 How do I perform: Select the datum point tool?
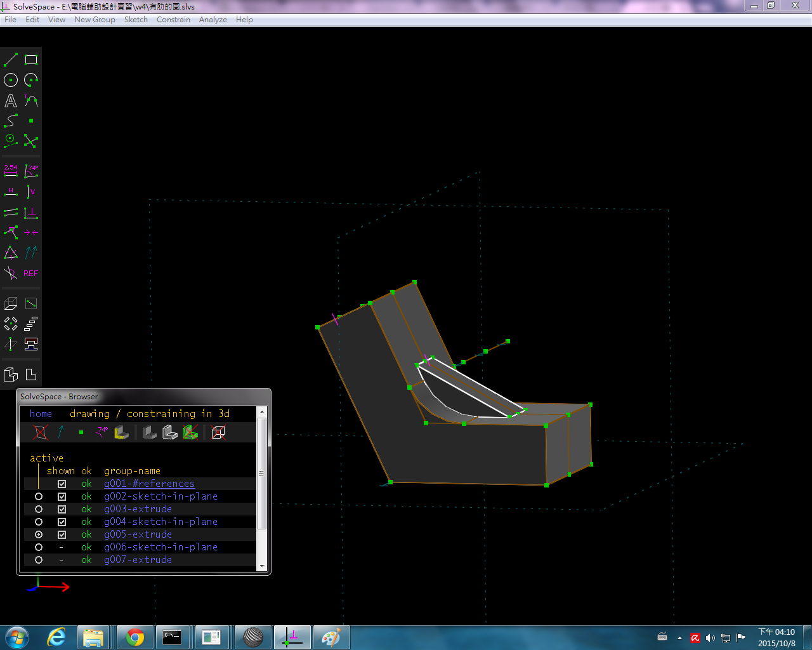coord(31,121)
